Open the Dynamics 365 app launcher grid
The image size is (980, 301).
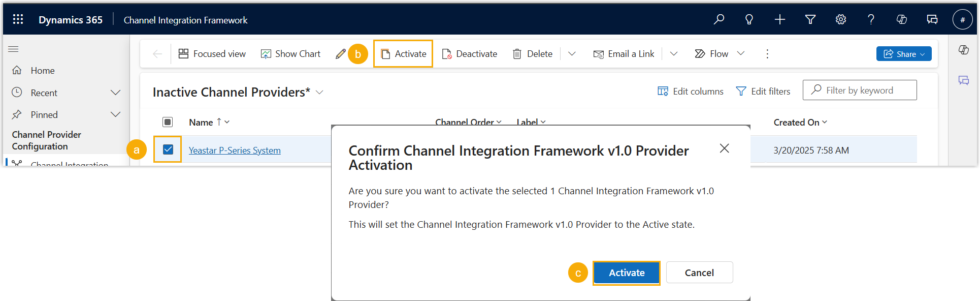[18, 19]
